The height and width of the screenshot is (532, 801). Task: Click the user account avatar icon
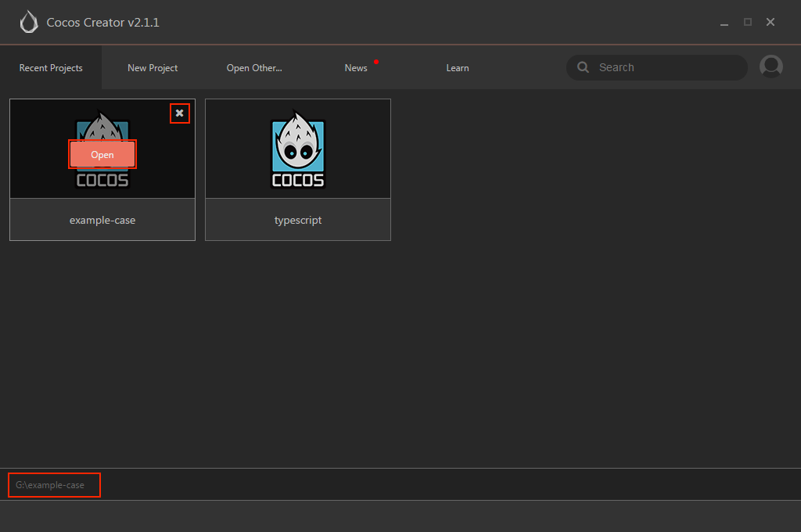(770, 66)
